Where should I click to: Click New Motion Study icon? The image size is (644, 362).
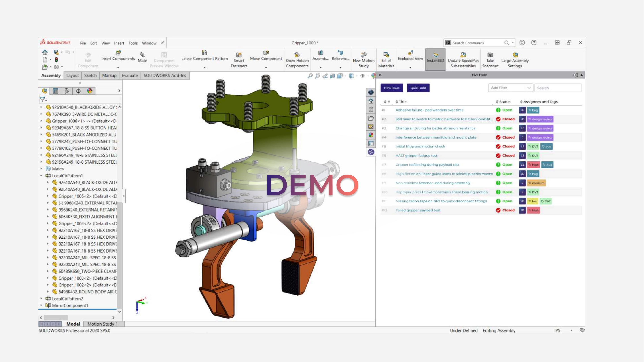point(364,55)
